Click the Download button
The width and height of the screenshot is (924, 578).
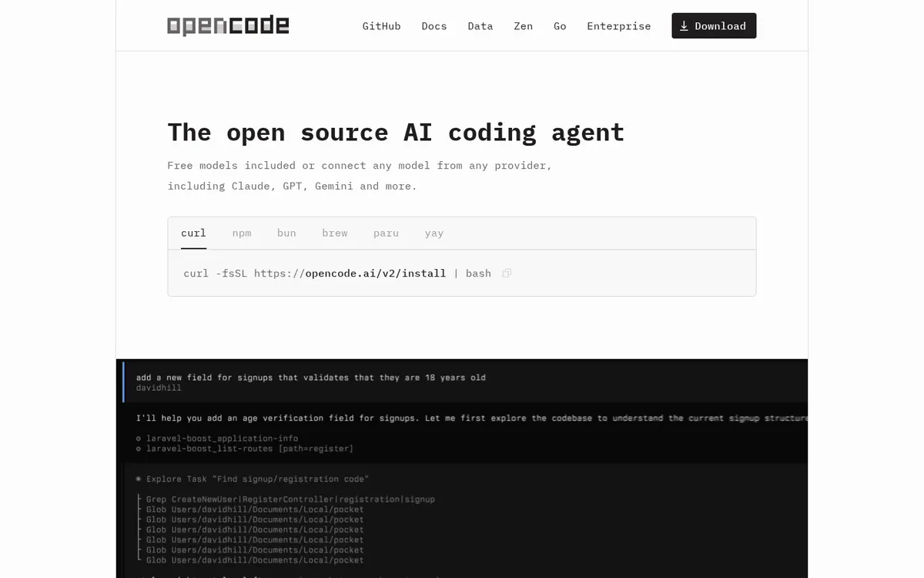click(714, 25)
